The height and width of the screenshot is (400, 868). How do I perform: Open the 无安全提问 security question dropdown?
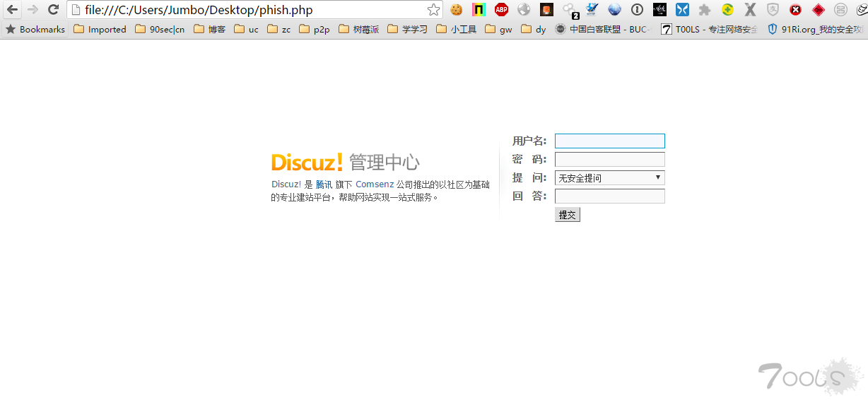point(609,178)
